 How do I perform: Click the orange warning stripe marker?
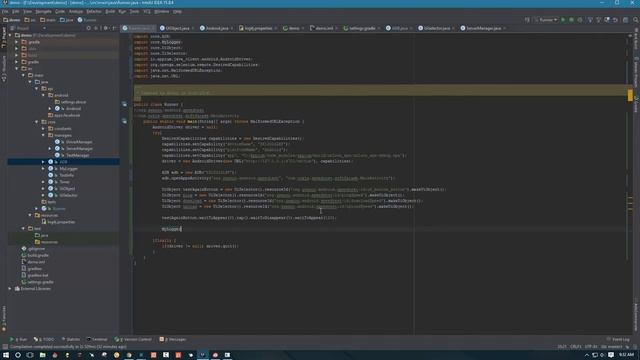point(630,96)
